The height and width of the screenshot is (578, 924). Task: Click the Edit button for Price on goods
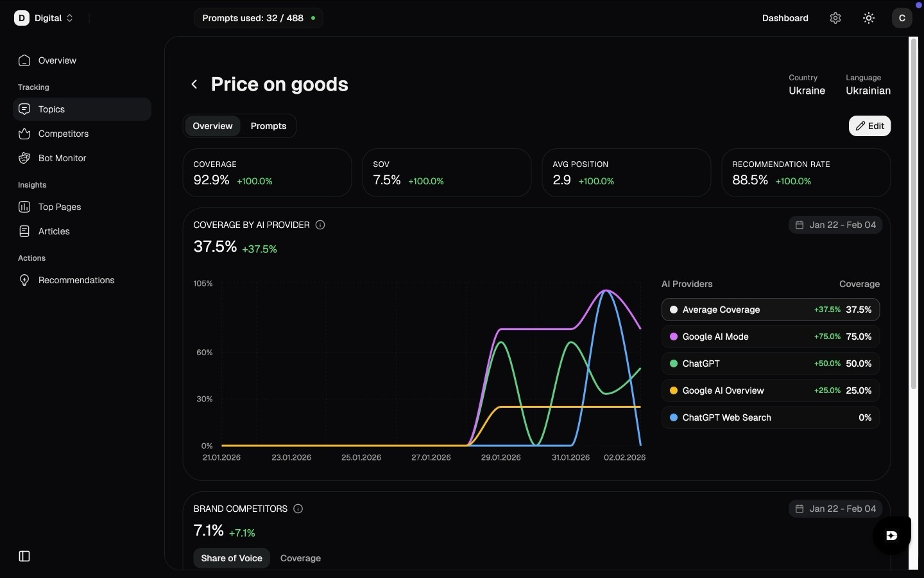point(870,126)
